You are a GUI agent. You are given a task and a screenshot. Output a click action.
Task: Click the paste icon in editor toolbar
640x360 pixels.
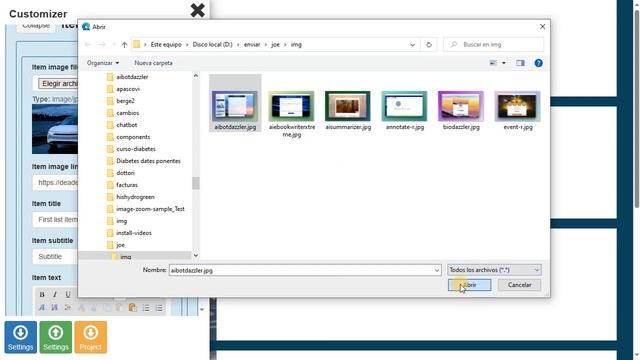132,308
